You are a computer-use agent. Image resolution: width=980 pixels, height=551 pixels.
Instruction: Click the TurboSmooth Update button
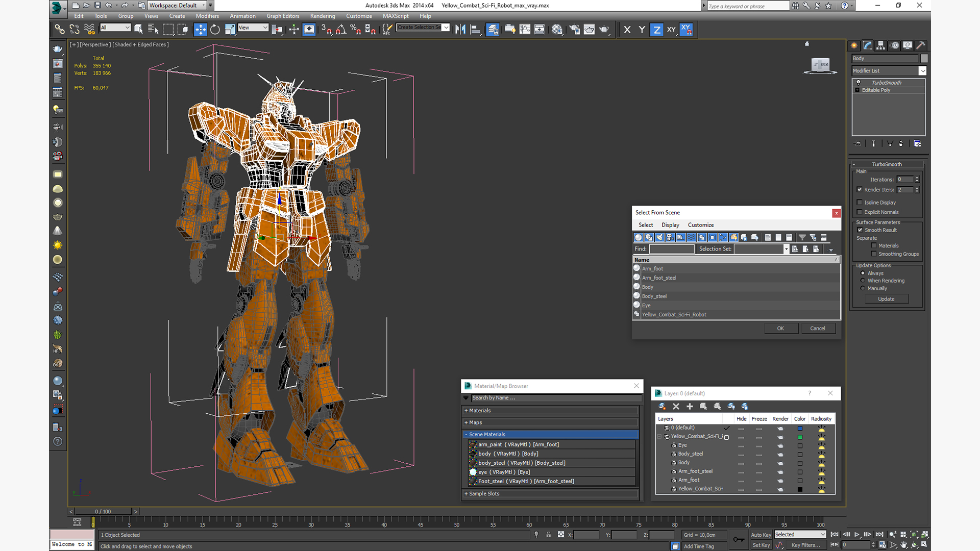click(x=886, y=299)
